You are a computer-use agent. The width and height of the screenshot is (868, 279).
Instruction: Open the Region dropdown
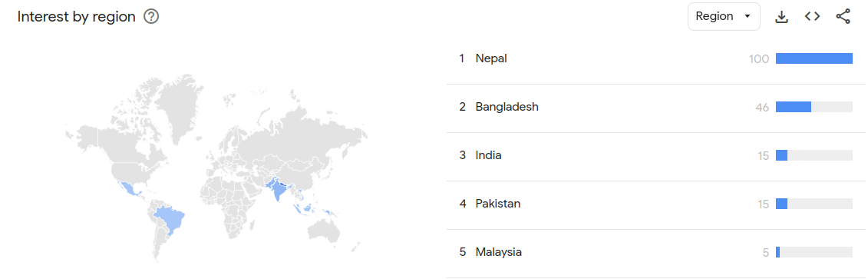[x=724, y=17]
